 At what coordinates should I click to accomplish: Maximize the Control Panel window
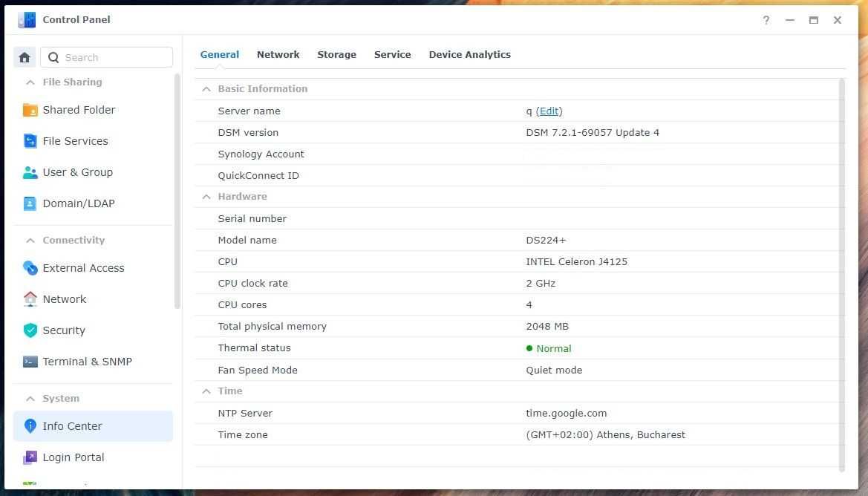tap(814, 20)
